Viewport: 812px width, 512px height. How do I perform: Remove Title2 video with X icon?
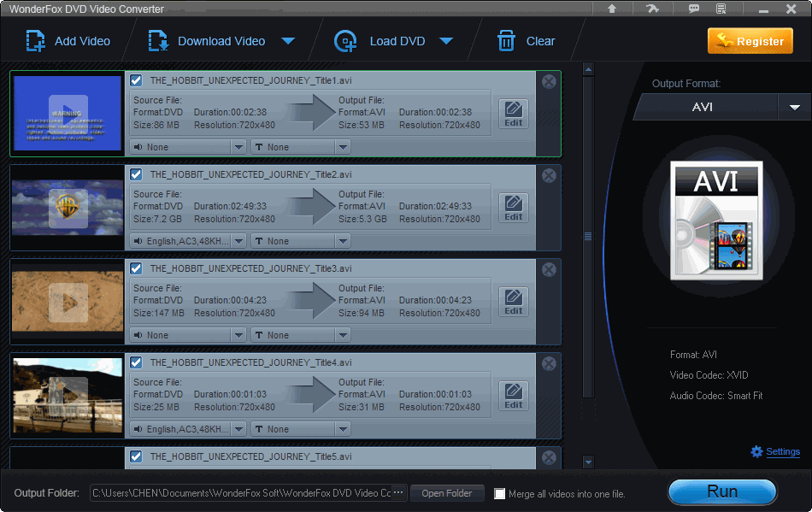point(549,176)
